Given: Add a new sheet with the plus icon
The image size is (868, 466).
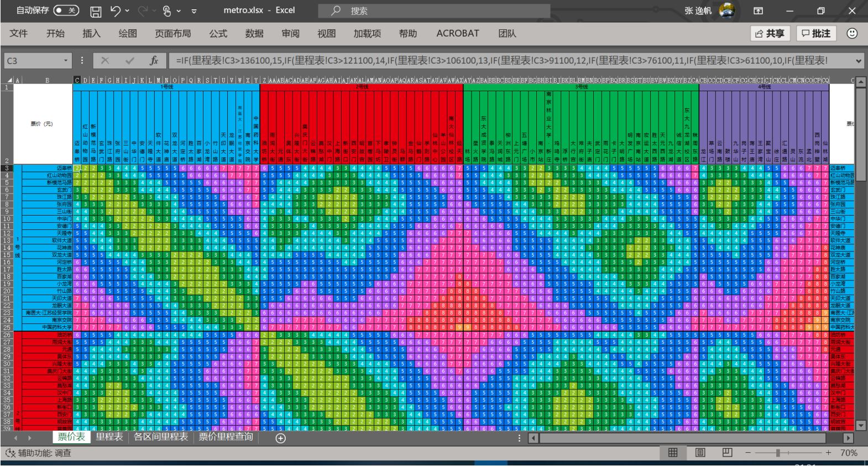Looking at the screenshot, I should pos(280,438).
